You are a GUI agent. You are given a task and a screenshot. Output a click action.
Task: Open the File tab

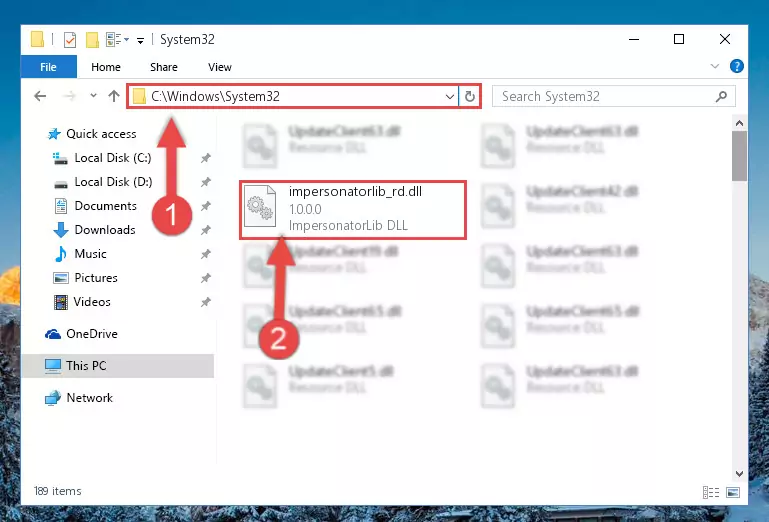pos(49,67)
